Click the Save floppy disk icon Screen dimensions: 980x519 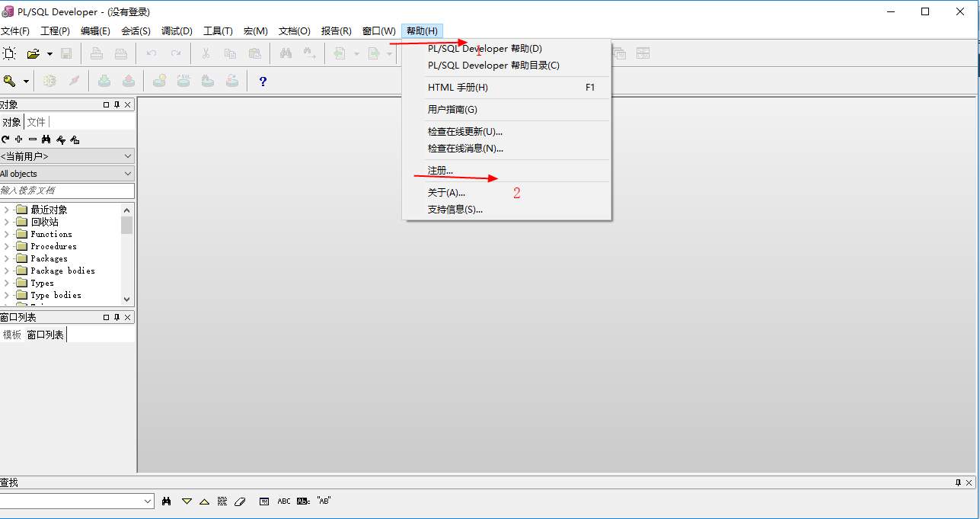click(66, 53)
